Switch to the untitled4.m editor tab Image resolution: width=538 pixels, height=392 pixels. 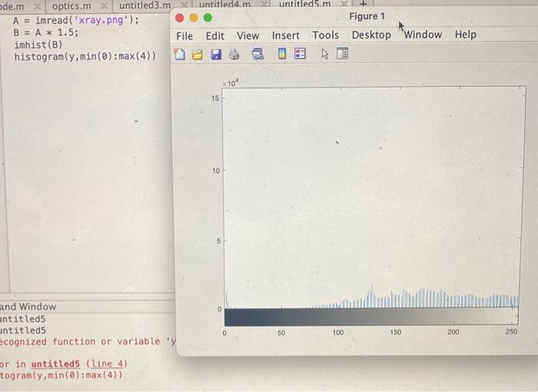(x=224, y=5)
